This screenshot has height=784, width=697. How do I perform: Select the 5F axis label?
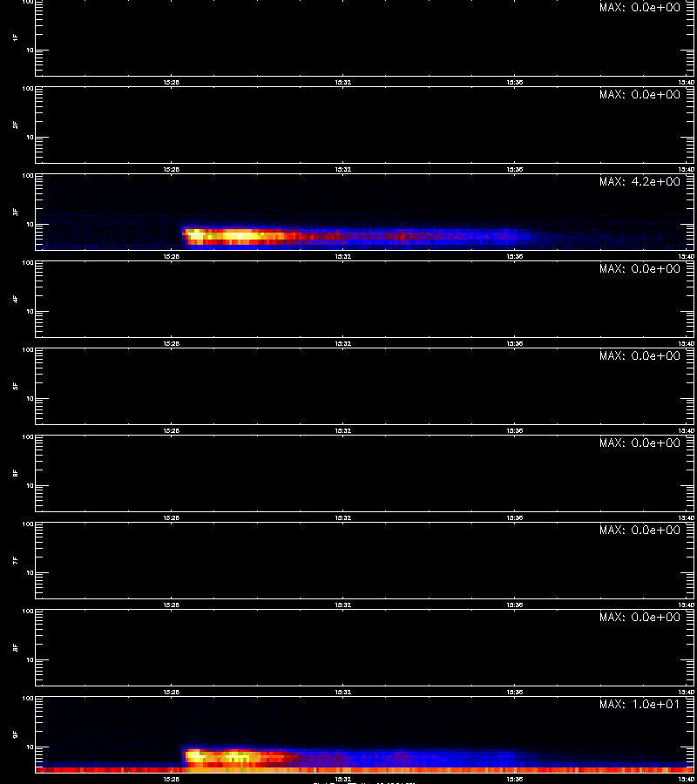pos(16,386)
